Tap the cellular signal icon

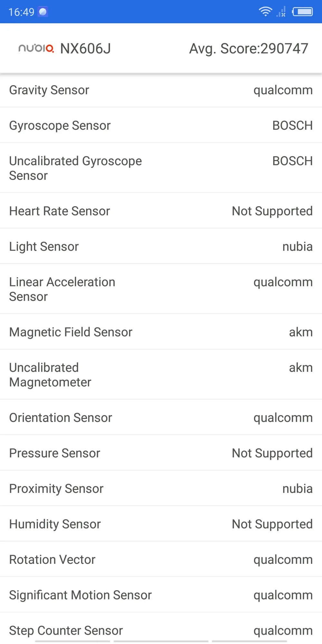(x=281, y=12)
